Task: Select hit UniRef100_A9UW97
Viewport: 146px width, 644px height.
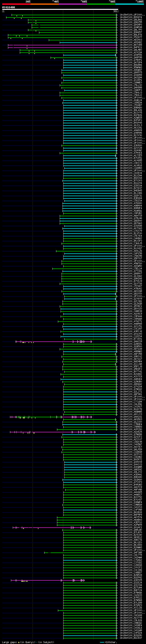Action: tap(131, 70)
